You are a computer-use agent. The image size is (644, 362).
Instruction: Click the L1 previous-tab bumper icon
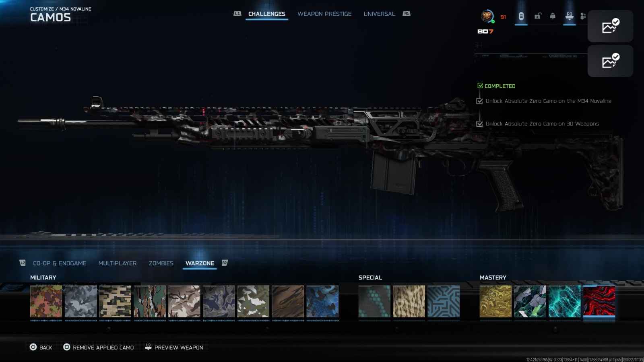pyautogui.click(x=237, y=14)
